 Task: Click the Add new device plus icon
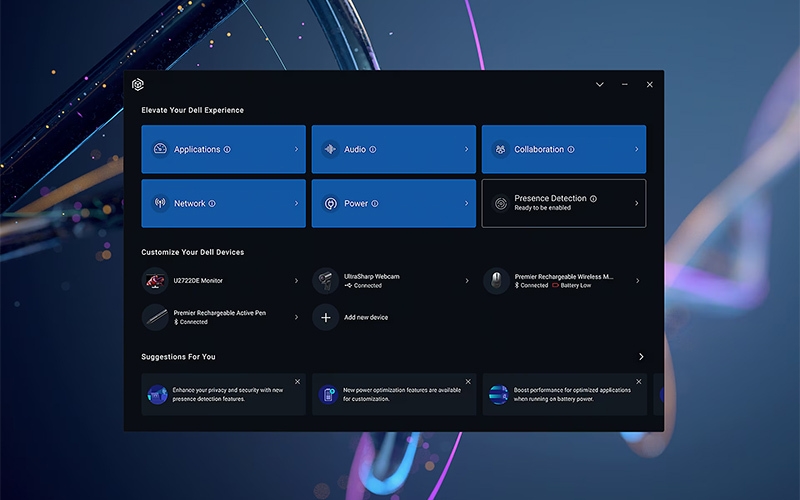click(x=325, y=317)
